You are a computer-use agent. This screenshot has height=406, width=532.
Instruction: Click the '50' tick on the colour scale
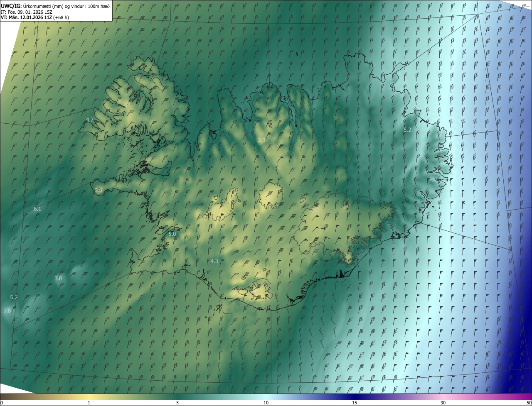(529, 403)
